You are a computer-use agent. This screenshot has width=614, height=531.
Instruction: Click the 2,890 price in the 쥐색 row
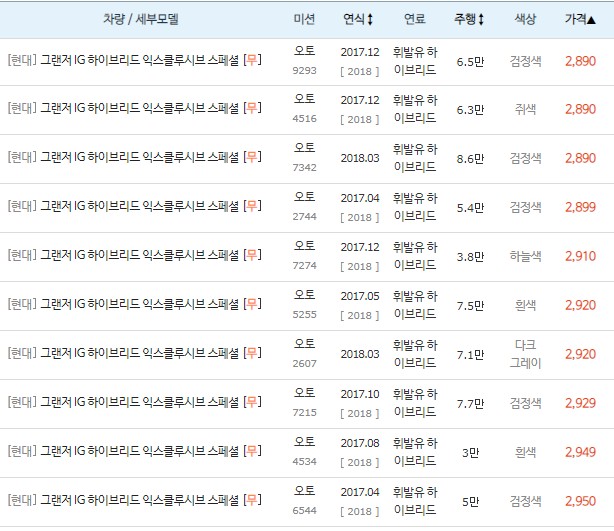pos(580,109)
